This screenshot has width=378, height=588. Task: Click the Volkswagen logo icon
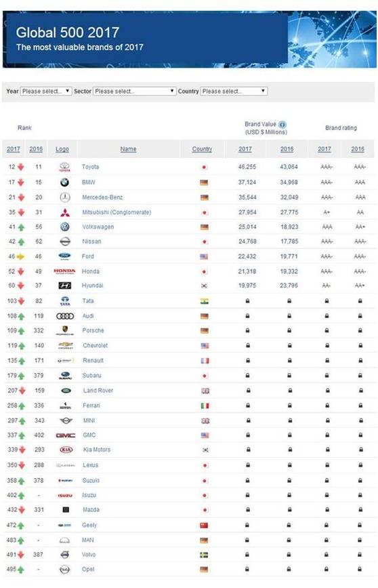pyautogui.click(x=65, y=227)
